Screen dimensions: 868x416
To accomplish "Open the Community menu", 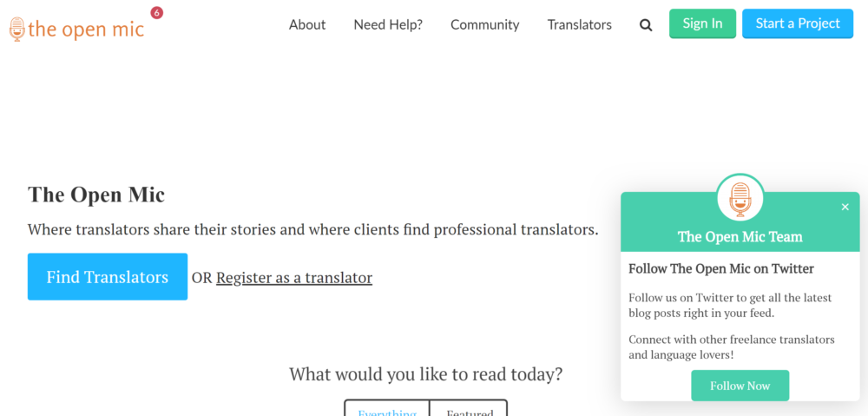I will click(485, 25).
